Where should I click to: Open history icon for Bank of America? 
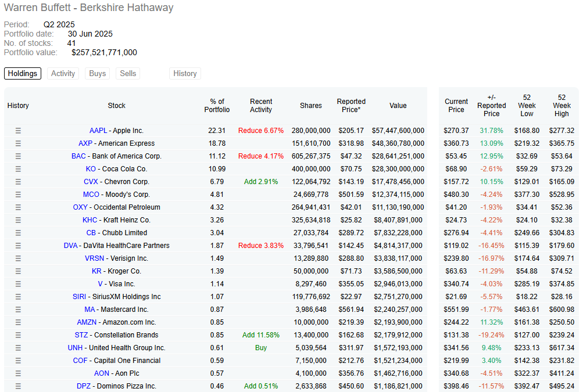pos(18,156)
